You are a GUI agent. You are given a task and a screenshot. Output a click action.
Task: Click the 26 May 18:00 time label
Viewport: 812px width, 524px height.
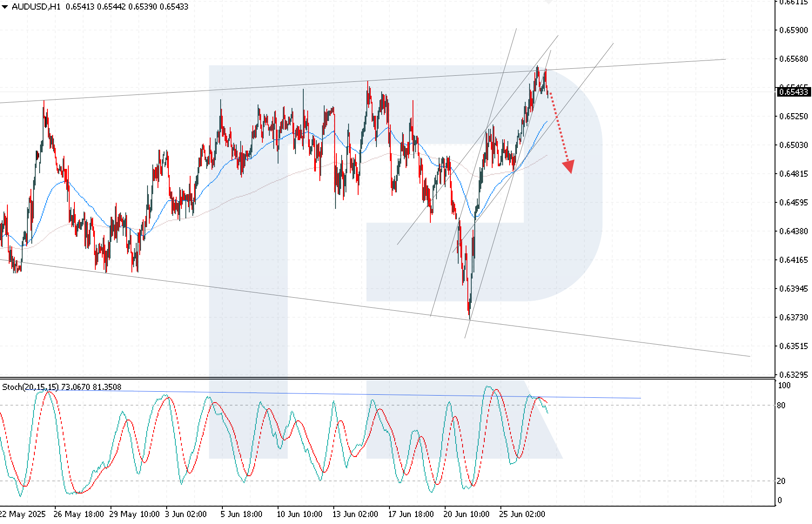[x=79, y=514]
